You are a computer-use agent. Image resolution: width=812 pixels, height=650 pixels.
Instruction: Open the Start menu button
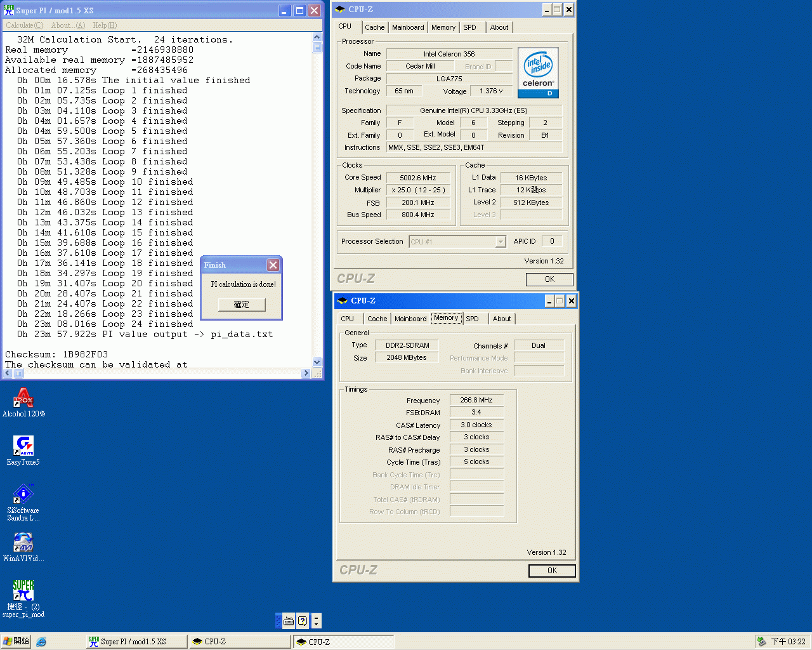16,642
